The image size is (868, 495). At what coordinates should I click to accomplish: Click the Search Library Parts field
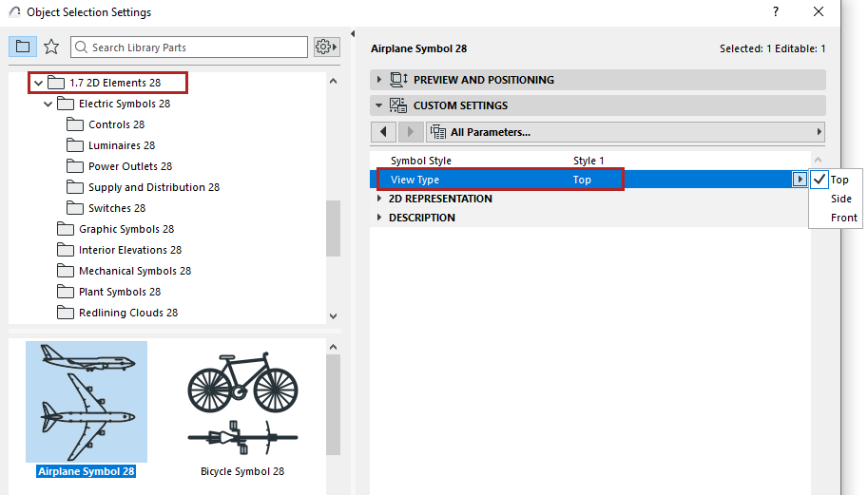point(189,47)
